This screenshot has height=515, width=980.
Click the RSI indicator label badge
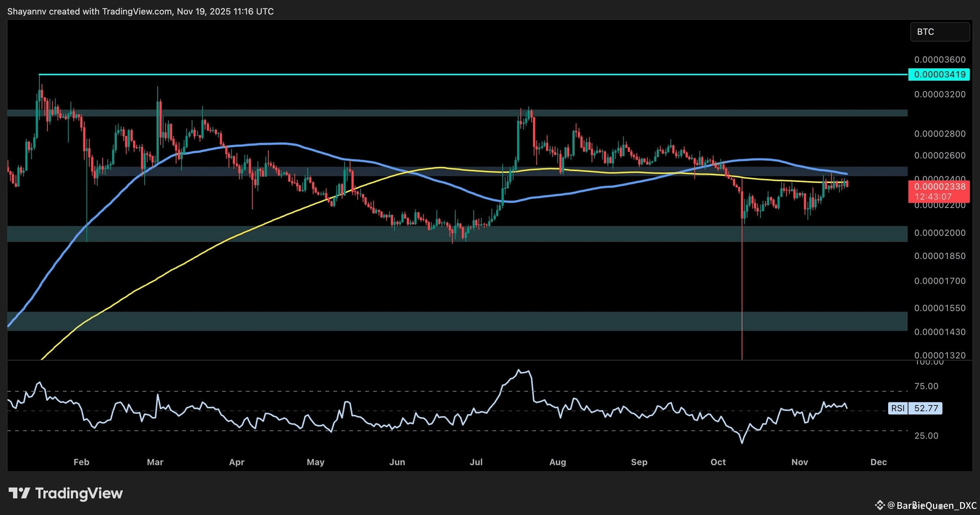click(898, 408)
